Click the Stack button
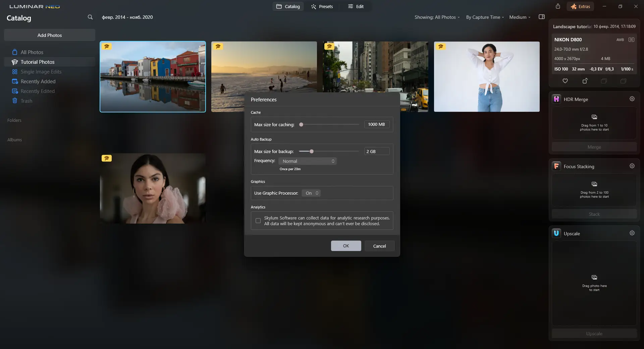This screenshot has width=644, height=349. (594, 214)
